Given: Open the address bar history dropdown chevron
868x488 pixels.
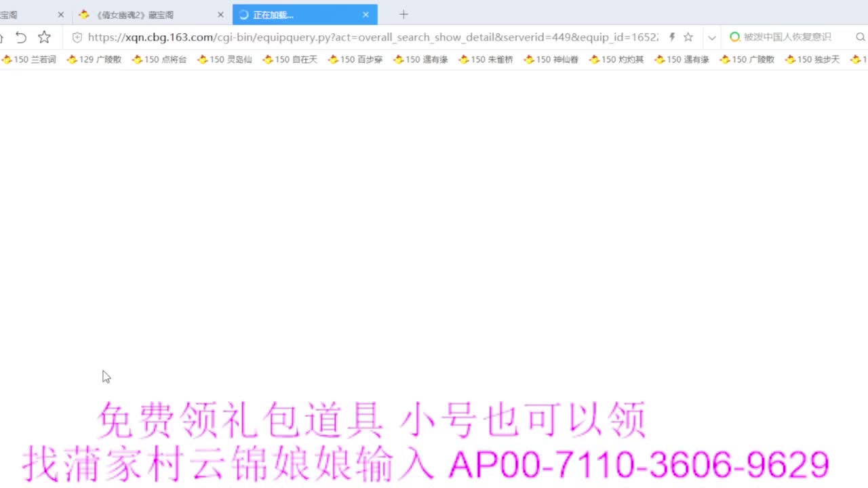Looking at the screenshot, I should [x=711, y=37].
